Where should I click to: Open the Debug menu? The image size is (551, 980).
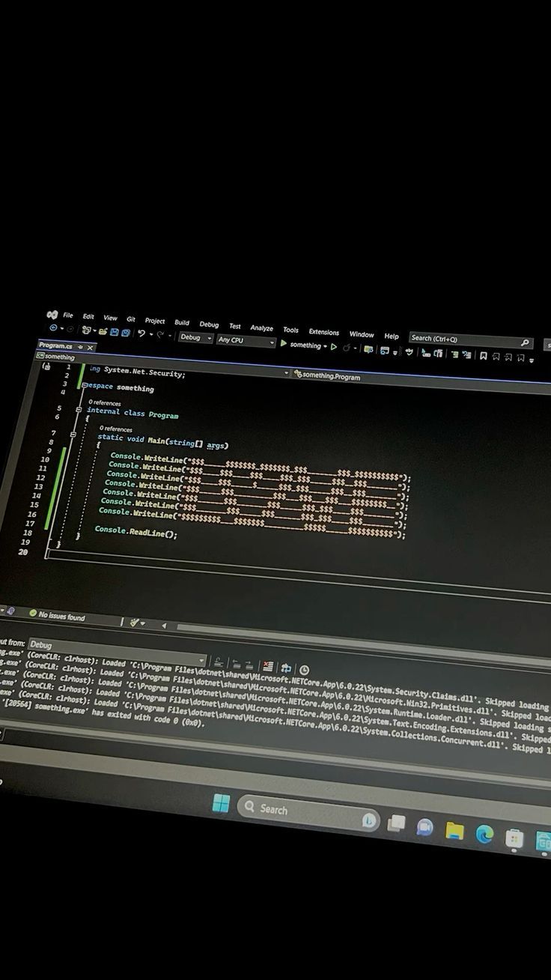coord(209,324)
